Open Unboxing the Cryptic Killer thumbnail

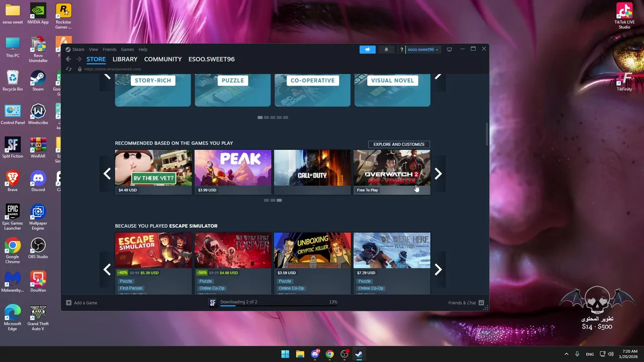point(312,250)
